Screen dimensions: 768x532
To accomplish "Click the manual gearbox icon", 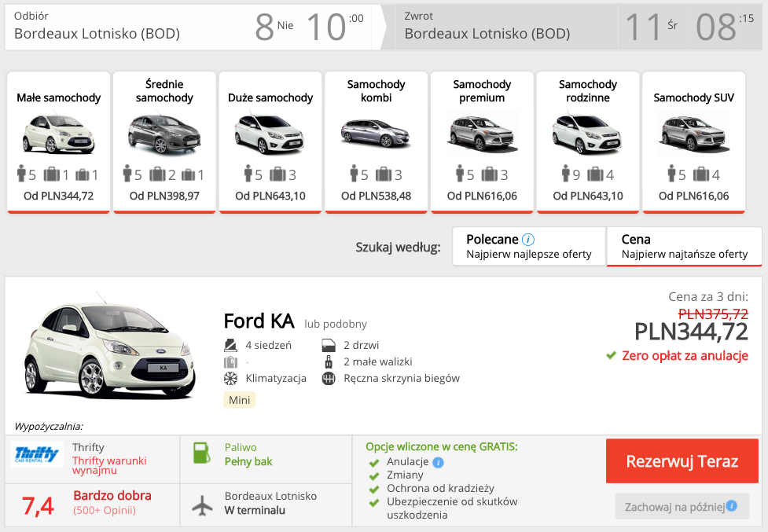I will pyautogui.click(x=329, y=379).
